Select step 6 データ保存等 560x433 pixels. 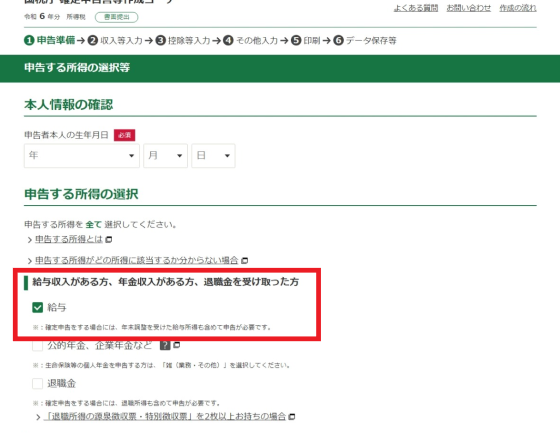[x=365, y=40]
